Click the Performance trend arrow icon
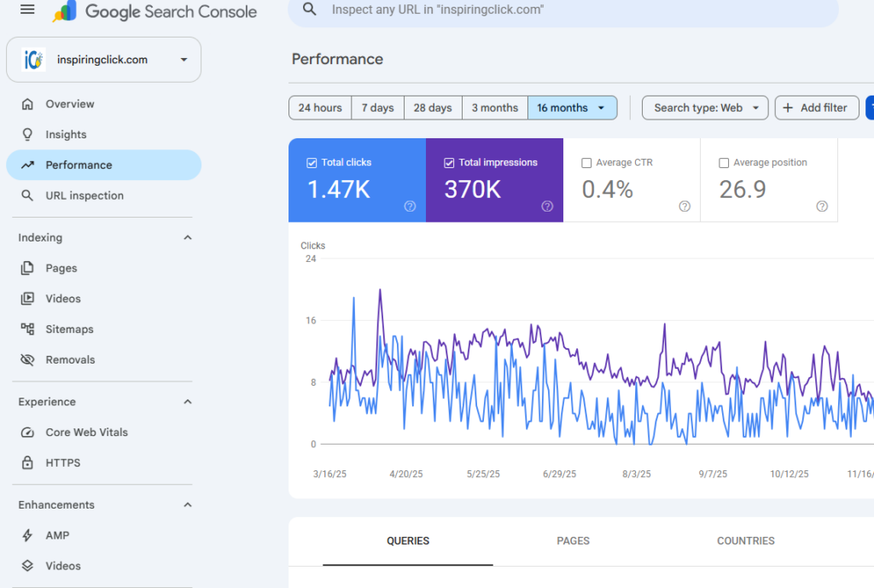The width and height of the screenshot is (874, 588). [27, 165]
